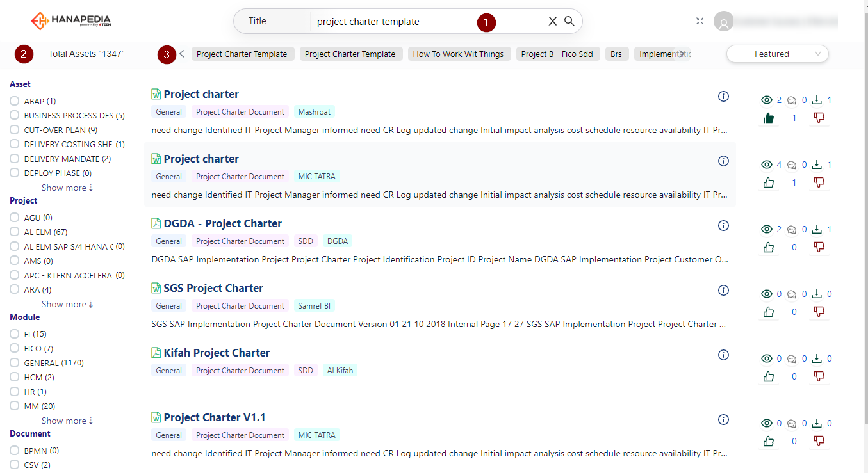This screenshot has width=868, height=473.
Task: Expand Show more under Project
Action: click(67, 304)
